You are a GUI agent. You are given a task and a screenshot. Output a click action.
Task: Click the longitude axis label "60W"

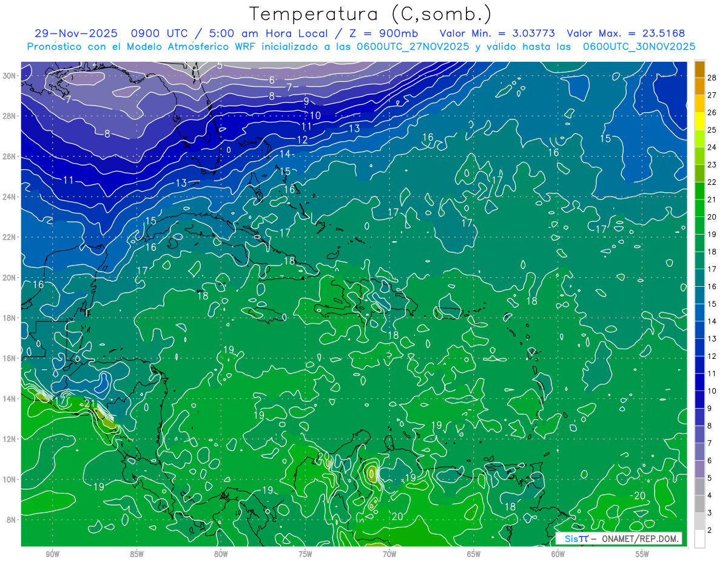point(558,554)
